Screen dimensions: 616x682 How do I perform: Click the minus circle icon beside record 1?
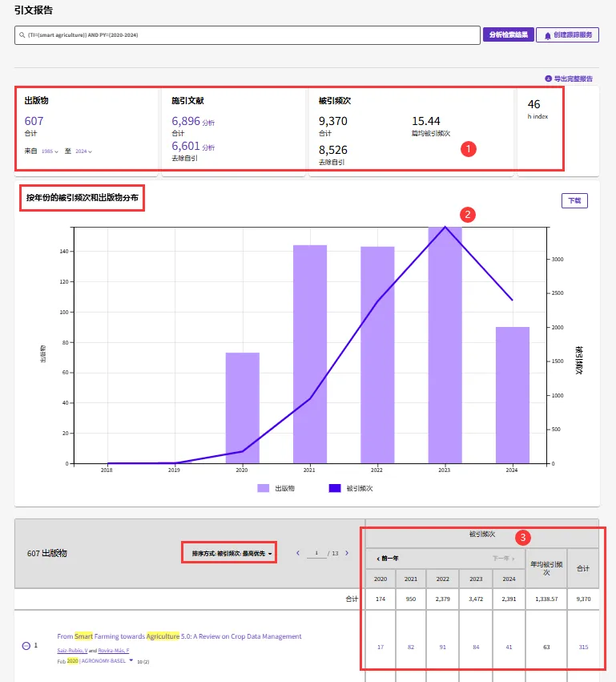26,645
